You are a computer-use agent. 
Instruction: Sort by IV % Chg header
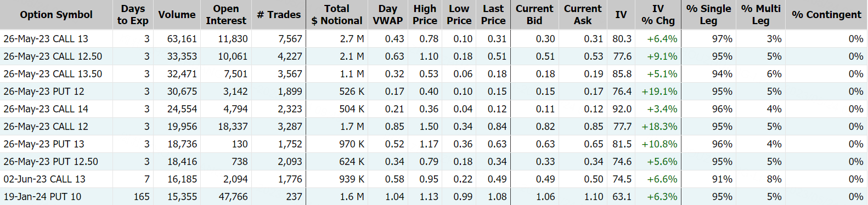[x=658, y=15]
